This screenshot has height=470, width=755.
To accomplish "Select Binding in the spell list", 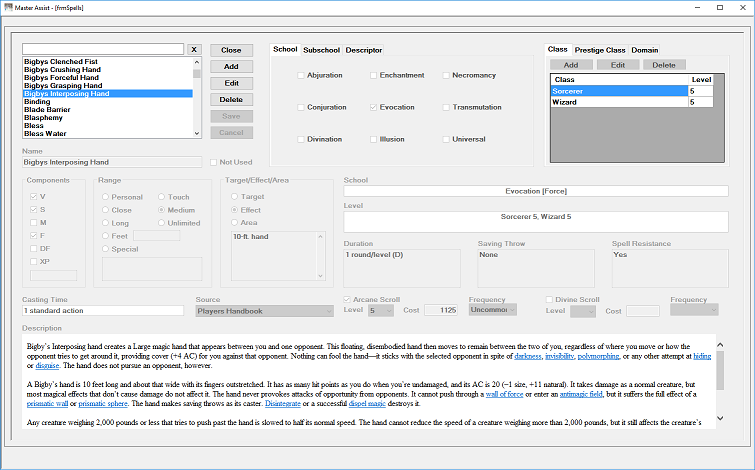I will [x=108, y=102].
